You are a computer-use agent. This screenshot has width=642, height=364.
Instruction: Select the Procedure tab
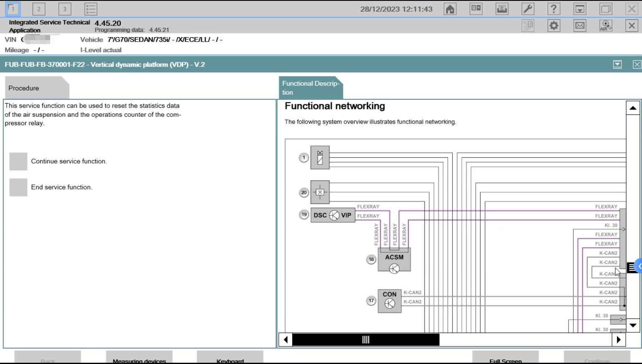pyautogui.click(x=37, y=88)
